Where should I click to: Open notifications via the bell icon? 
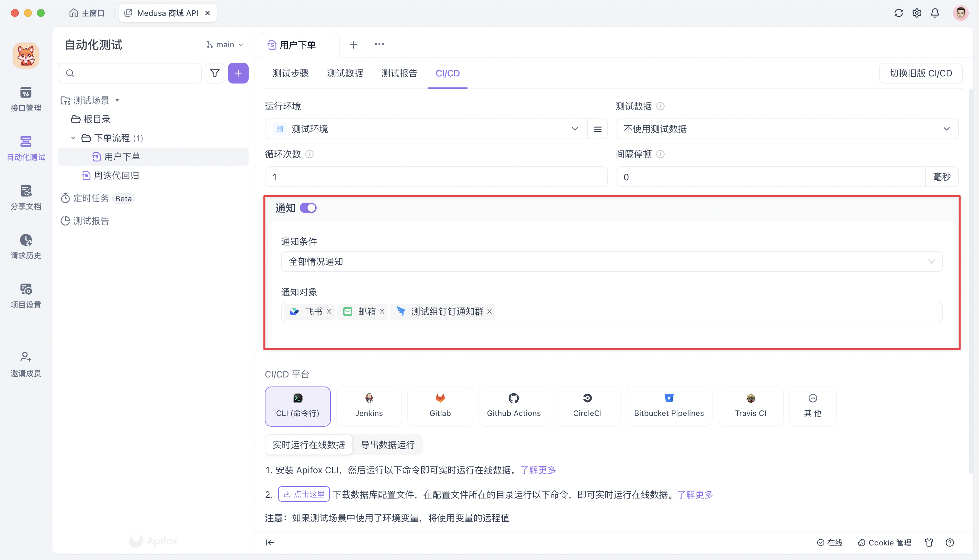coord(935,13)
